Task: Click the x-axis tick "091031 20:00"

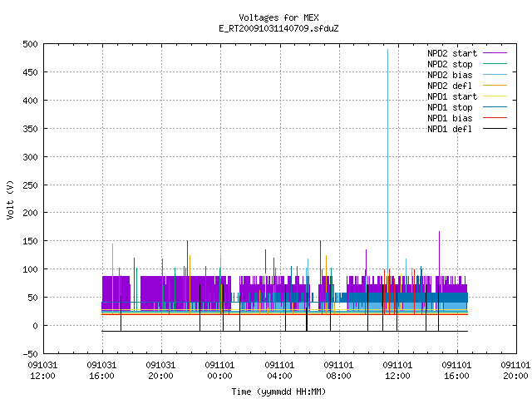Action: click(160, 371)
